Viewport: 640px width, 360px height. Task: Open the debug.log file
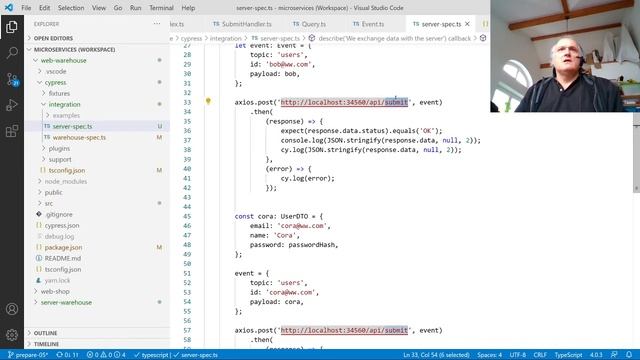pyautogui.click(x=97, y=237)
